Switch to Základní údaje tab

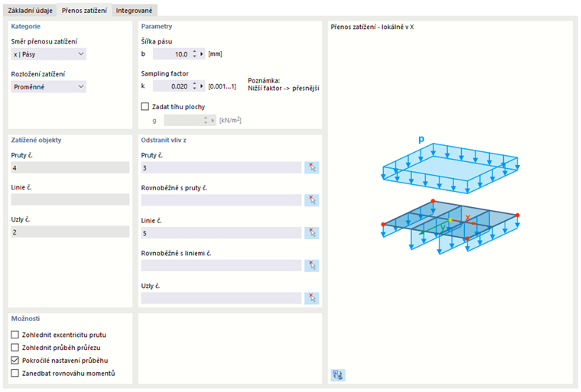tap(31, 11)
